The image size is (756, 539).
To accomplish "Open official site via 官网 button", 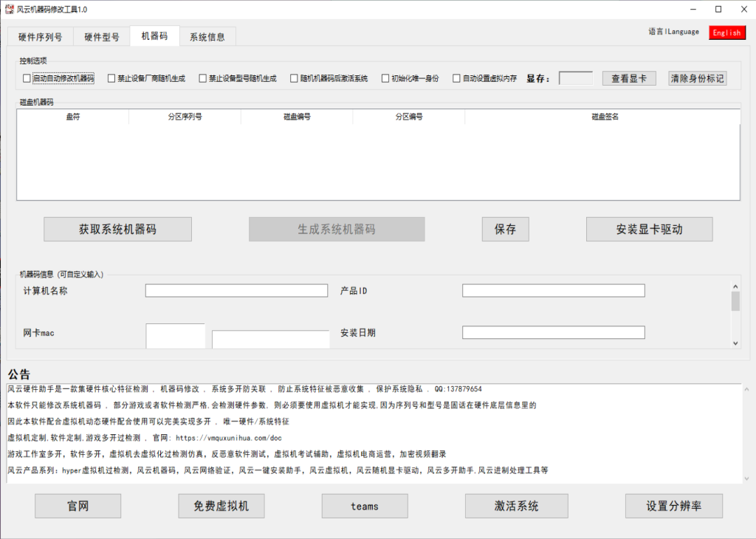I will 77,506.
